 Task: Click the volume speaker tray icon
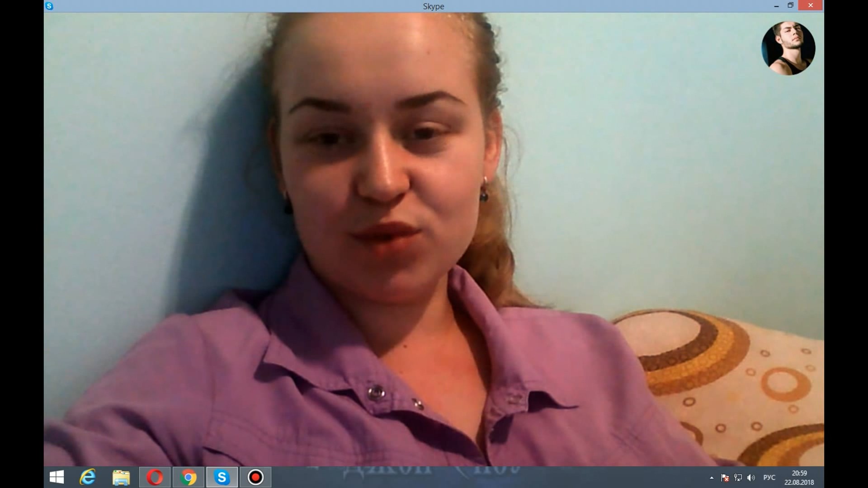point(751,478)
